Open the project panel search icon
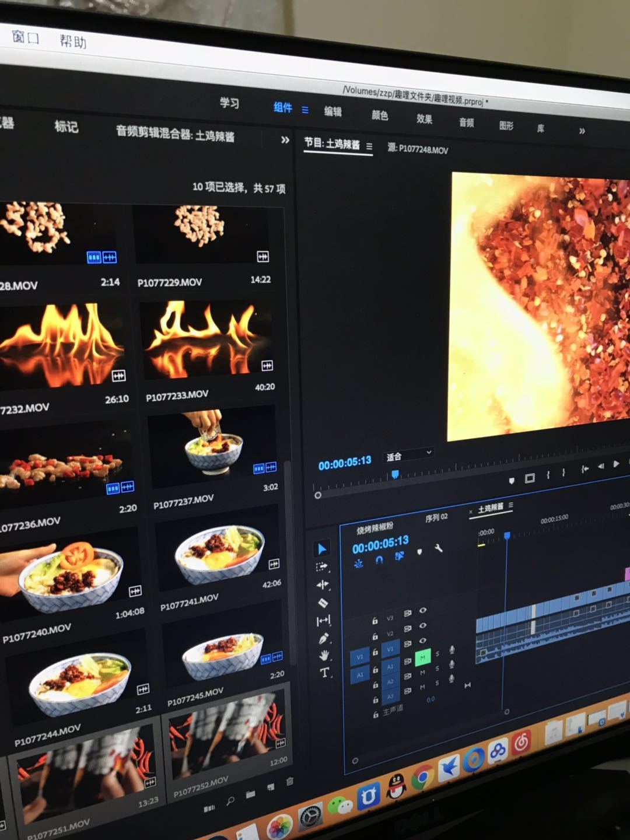This screenshot has height=840, width=630. (x=231, y=801)
